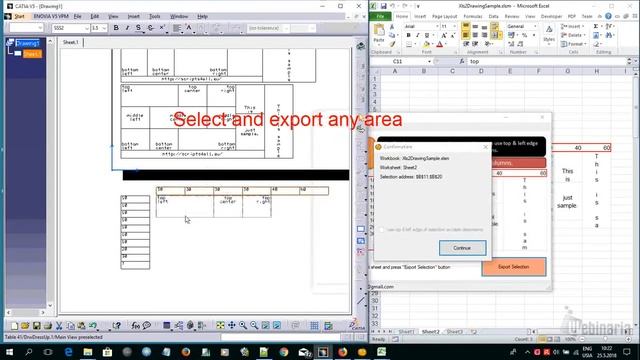Switch to the Sheet2 worksheet tab in Excel
Viewport: 640px width, 360px height.
click(430, 332)
